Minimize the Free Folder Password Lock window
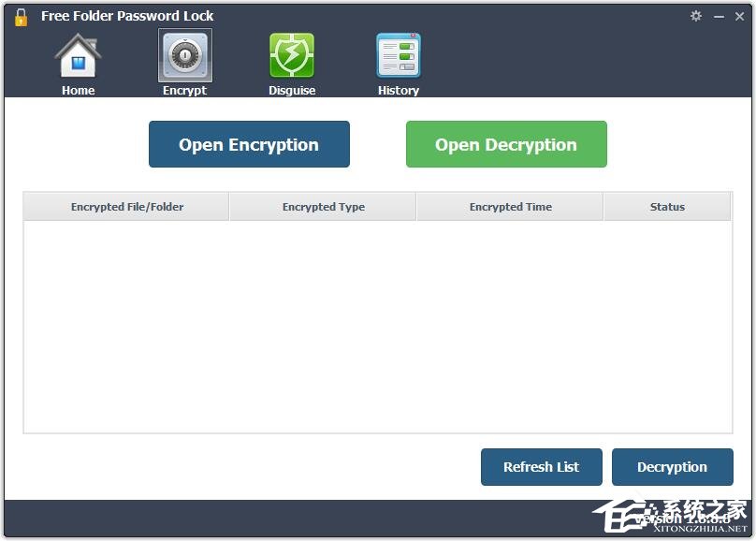Screen dimensions: 756x541 pyautogui.click(x=719, y=17)
